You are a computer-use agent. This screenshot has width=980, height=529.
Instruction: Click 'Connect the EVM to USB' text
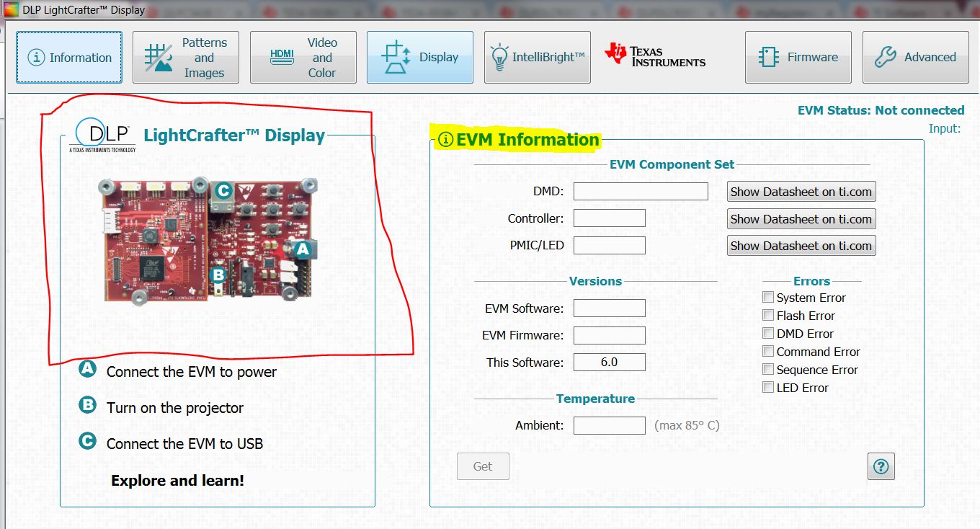pos(184,444)
